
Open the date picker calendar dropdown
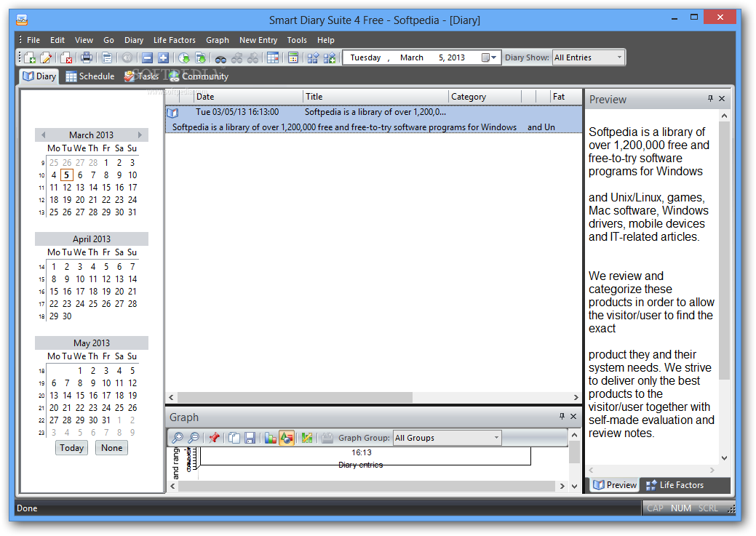pos(489,58)
